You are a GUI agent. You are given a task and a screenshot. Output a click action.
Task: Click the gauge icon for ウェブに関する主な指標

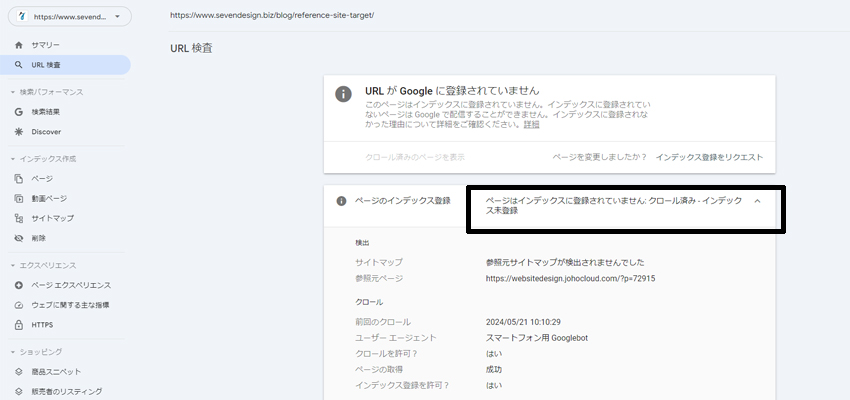tap(19, 305)
